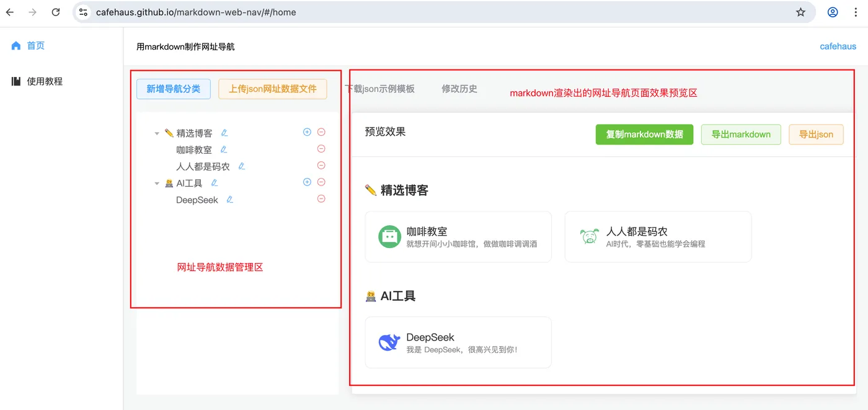Click the browser back arrow
This screenshot has width=868, height=410.
point(10,12)
